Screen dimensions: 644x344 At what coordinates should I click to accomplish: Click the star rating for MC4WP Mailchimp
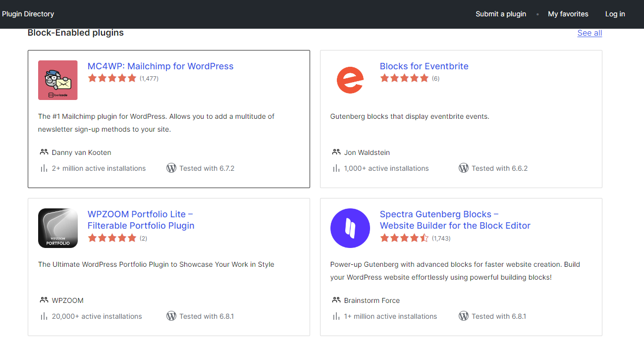coord(112,78)
